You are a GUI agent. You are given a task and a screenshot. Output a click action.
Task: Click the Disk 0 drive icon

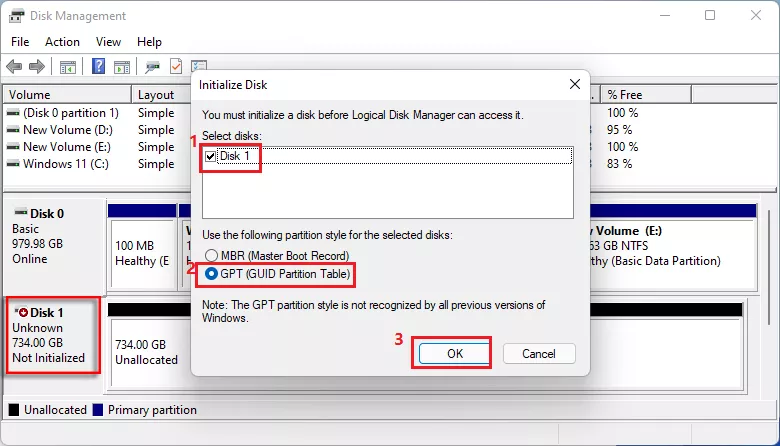tap(21, 213)
